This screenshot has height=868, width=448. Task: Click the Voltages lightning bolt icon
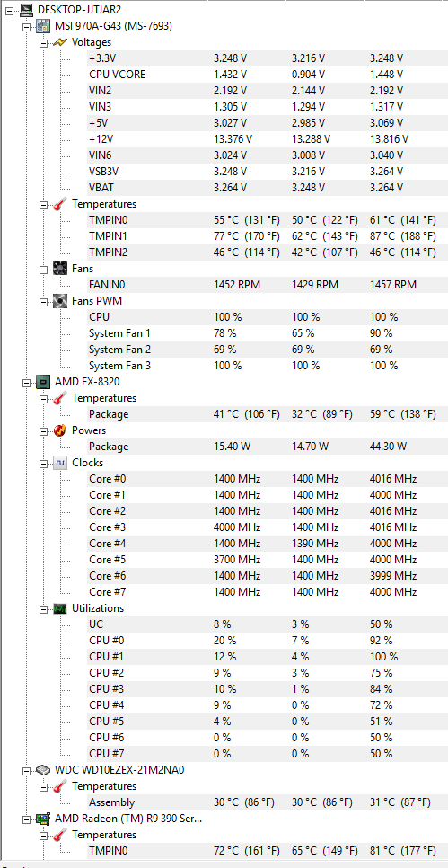point(60,42)
